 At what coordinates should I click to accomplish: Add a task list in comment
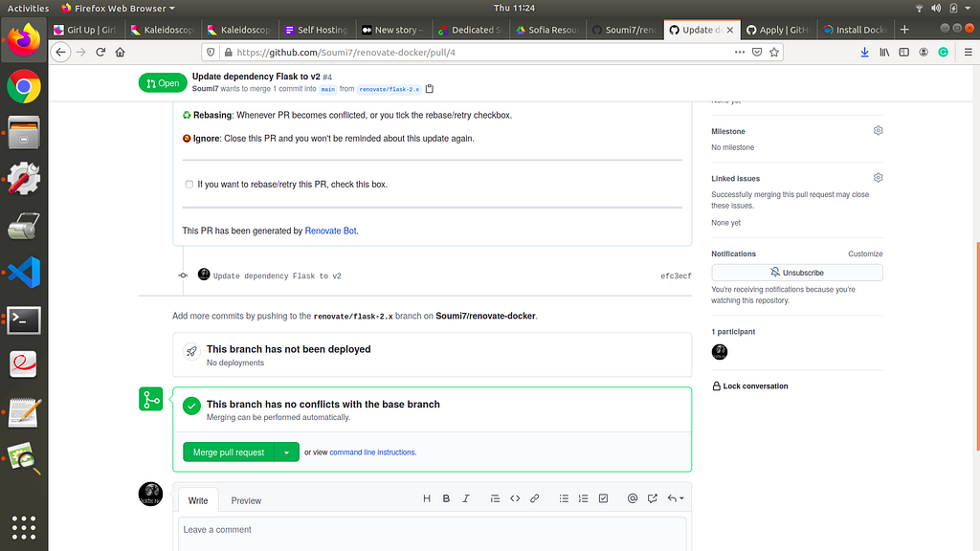(x=603, y=498)
